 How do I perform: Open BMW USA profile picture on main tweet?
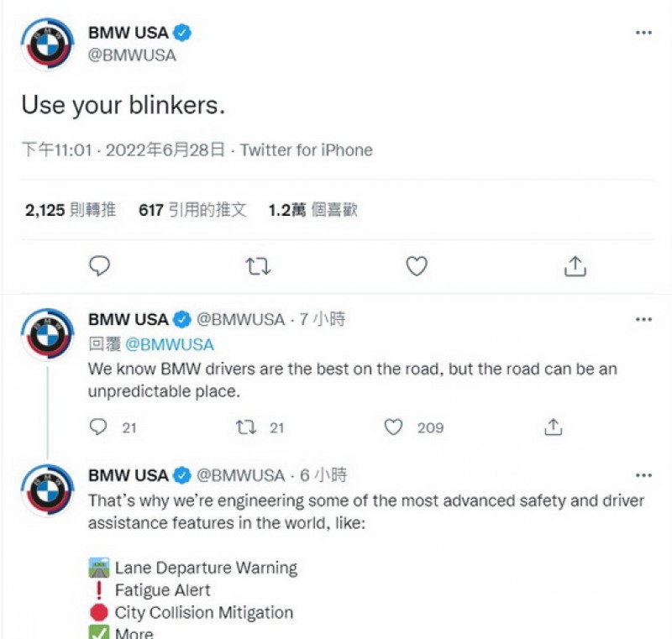coord(48,44)
